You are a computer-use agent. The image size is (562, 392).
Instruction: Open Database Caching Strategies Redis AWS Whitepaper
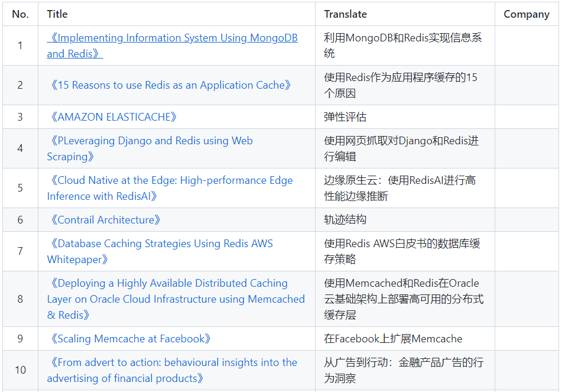pyautogui.click(x=160, y=251)
